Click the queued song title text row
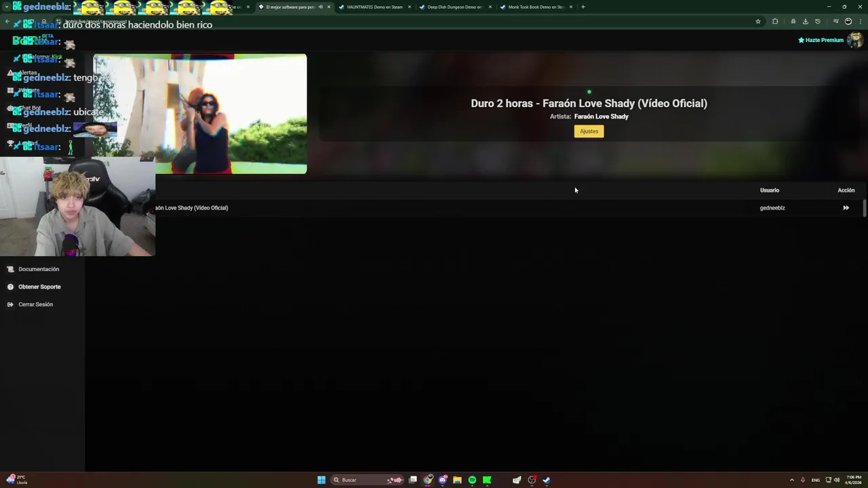868x488 pixels. 192,208
